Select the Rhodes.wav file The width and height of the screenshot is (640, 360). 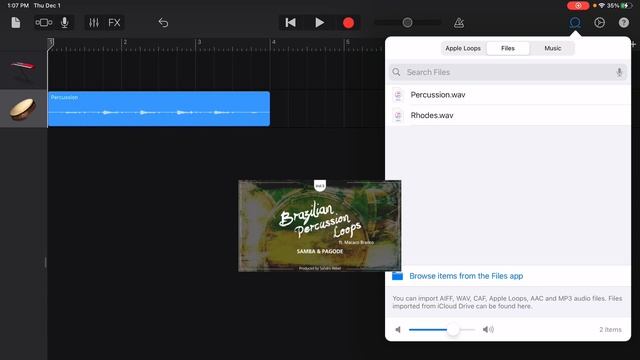tap(508, 116)
